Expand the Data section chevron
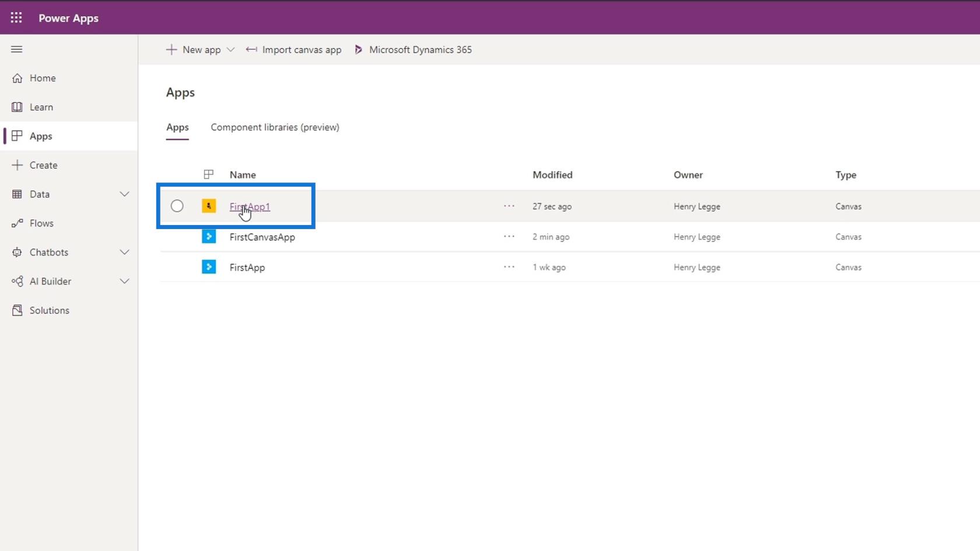980x551 pixels. 124,194
